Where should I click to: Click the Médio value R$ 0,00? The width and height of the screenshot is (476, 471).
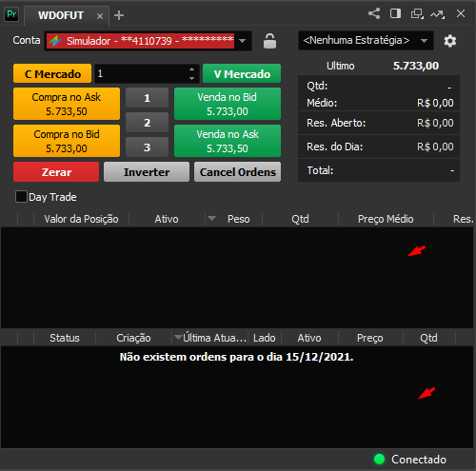coord(435,103)
